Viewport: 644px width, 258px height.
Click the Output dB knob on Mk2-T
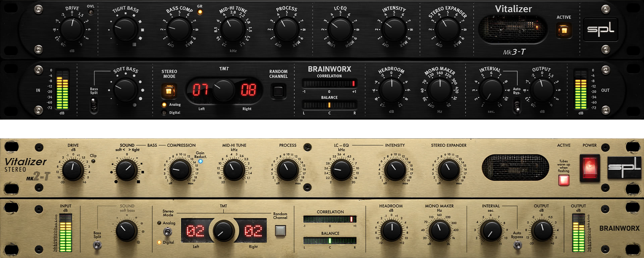pos(542,231)
